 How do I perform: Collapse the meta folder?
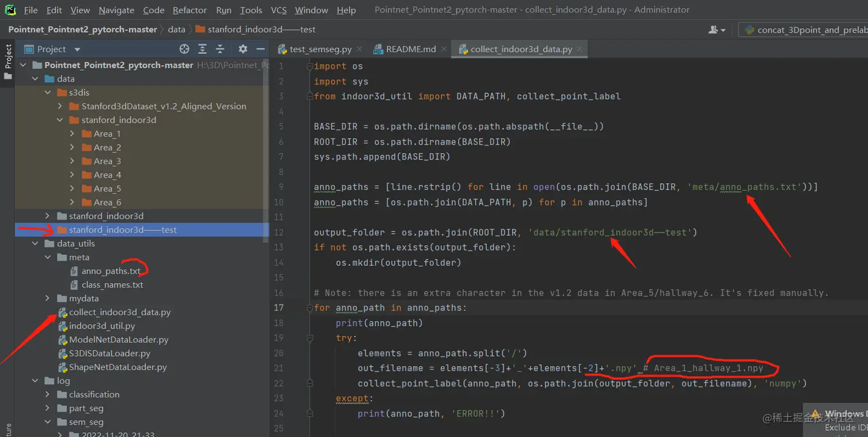coord(48,257)
